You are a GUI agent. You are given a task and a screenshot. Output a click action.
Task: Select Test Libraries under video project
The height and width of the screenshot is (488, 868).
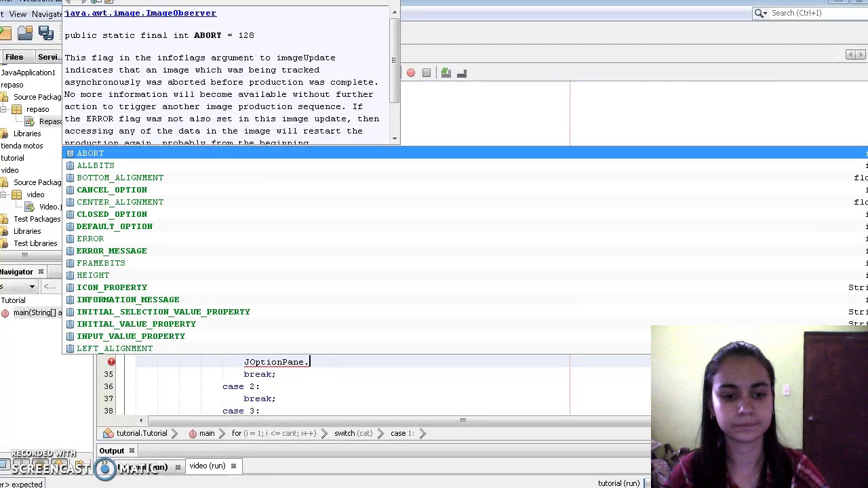tap(30, 243)
